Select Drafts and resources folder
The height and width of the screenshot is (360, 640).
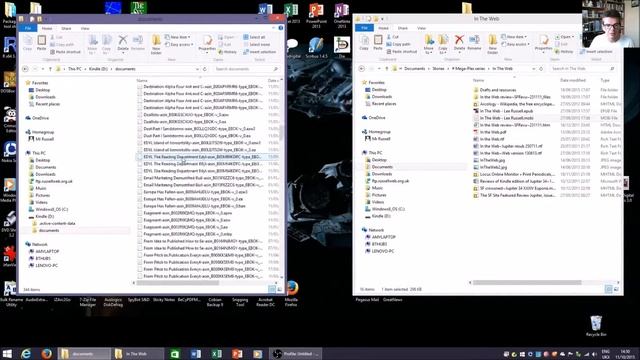498,90
